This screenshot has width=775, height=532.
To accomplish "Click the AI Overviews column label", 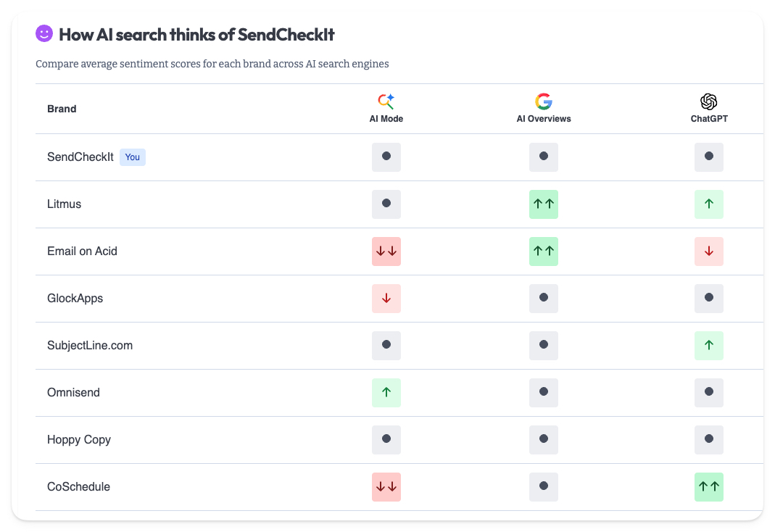I will click(543, 118).
